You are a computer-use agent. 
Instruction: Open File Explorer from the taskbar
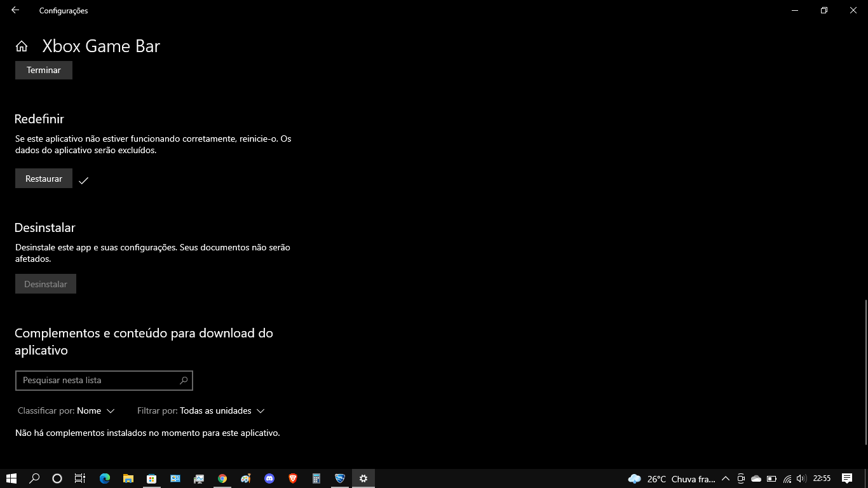coord(128,478)
